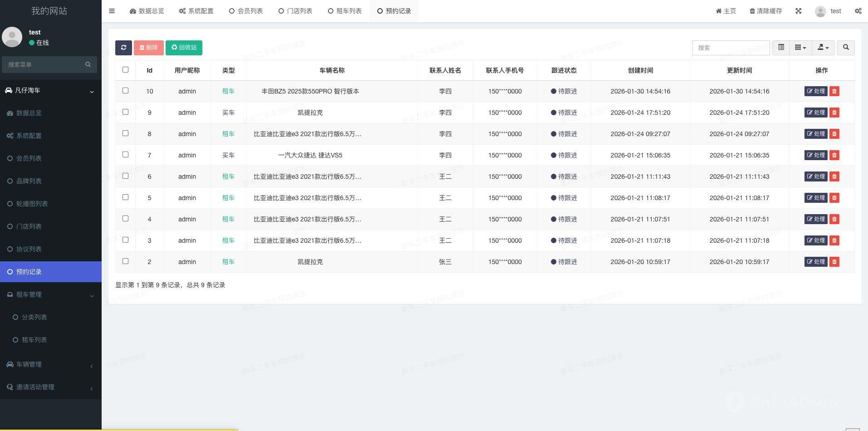Check the row checkbox for Id 4

tap(126, 219)
